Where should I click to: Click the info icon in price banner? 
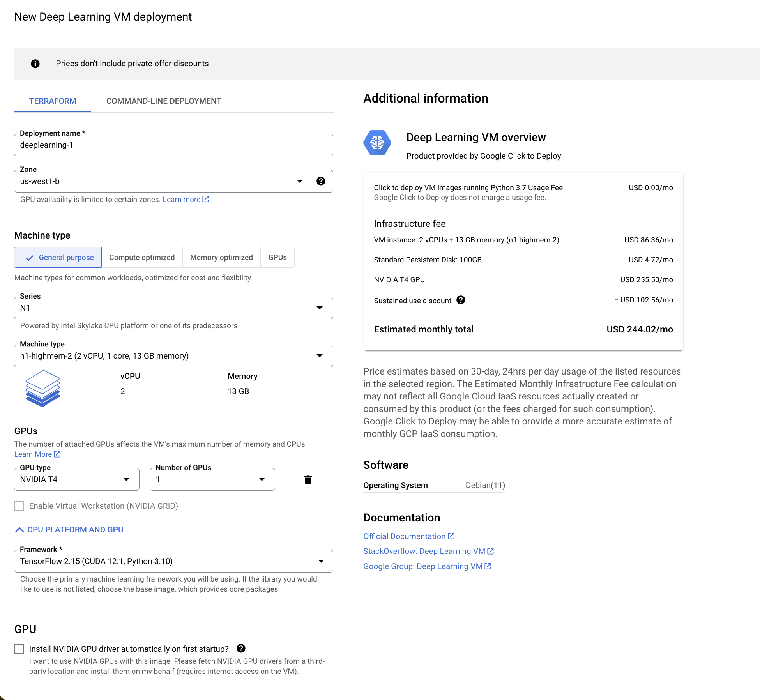tap(35, 64)
